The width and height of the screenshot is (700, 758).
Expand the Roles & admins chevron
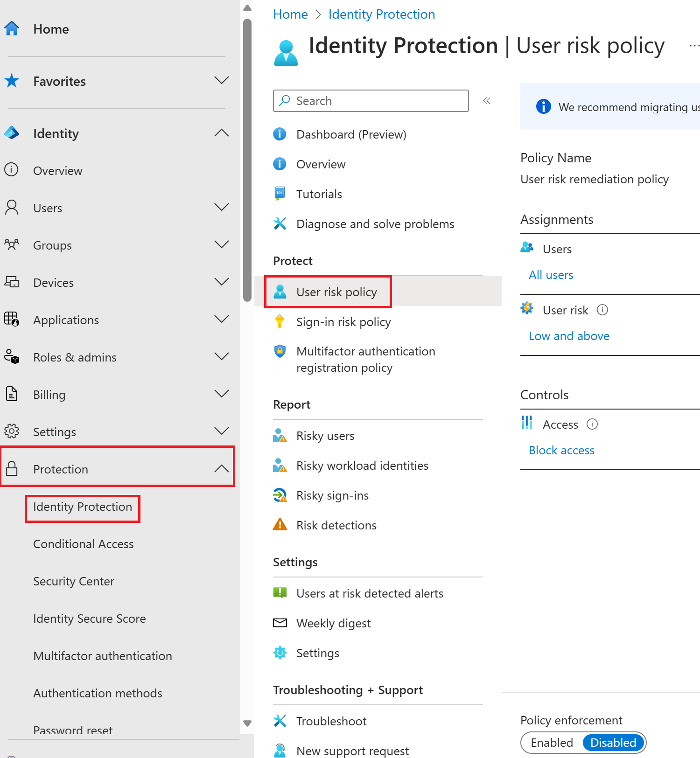(x=221, y=356)
